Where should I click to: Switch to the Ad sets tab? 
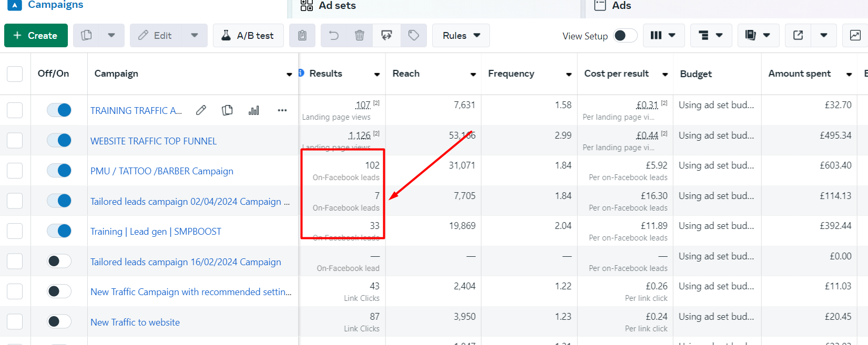(336, 6)
